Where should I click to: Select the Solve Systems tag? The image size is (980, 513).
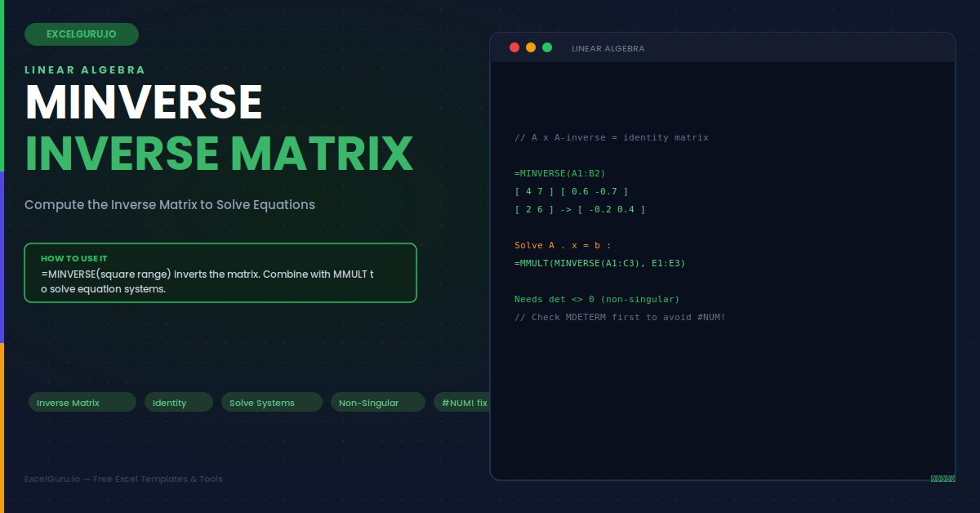coord(272,402)
